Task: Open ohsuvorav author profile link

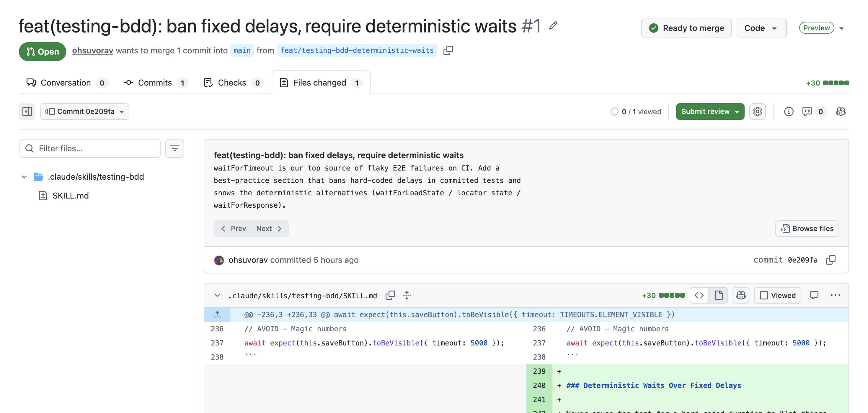Action: pyautogui.click(x=93, y=50)
